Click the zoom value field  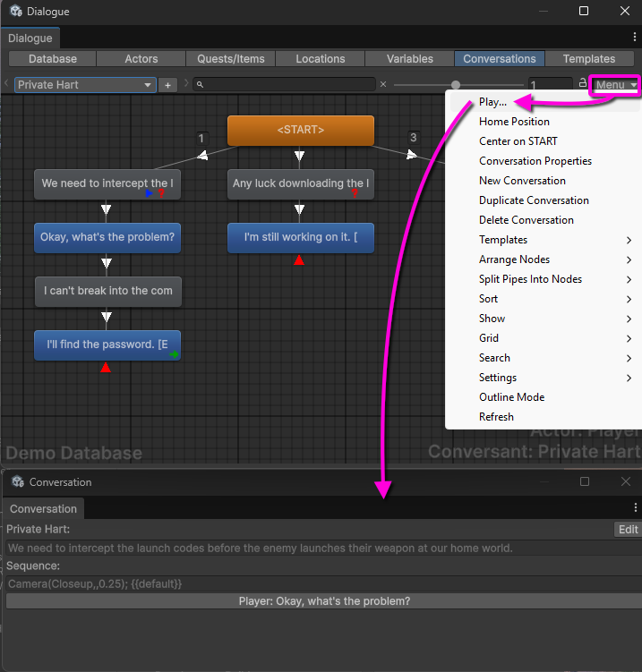click(x=551, y=84)
